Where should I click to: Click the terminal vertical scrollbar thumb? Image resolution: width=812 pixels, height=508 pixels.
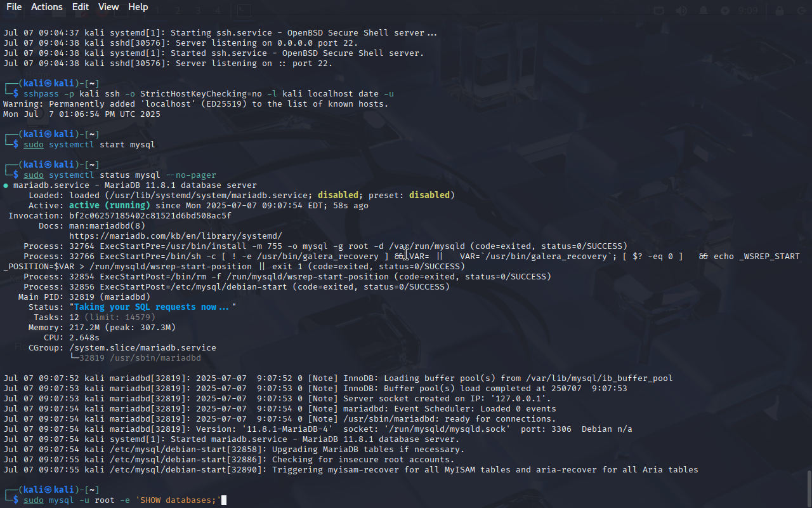click(x=809, y=487)
